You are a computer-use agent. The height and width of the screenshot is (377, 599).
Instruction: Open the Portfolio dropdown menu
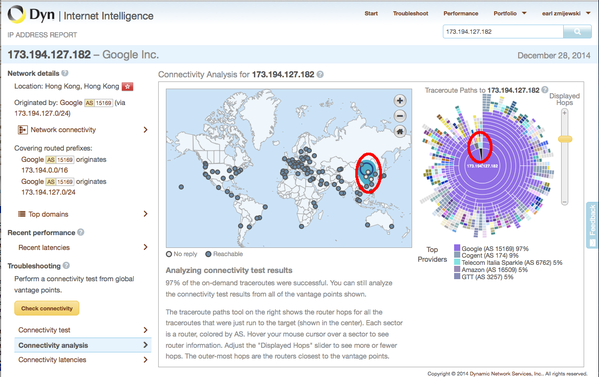[x=510, y=13]
